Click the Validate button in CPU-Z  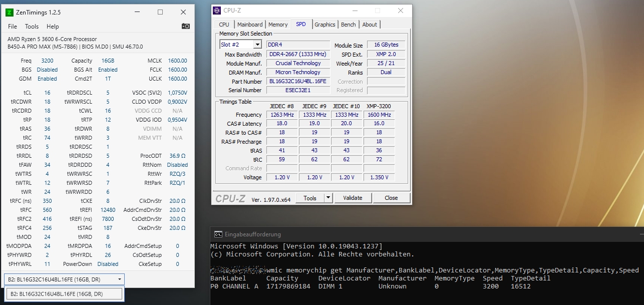(x=353, y=198)
